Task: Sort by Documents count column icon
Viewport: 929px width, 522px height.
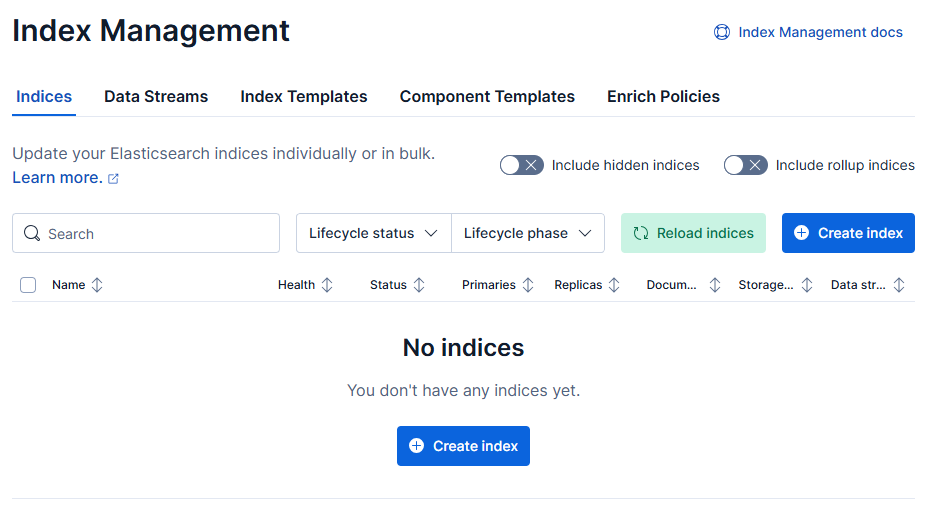Action: point(714,285)
